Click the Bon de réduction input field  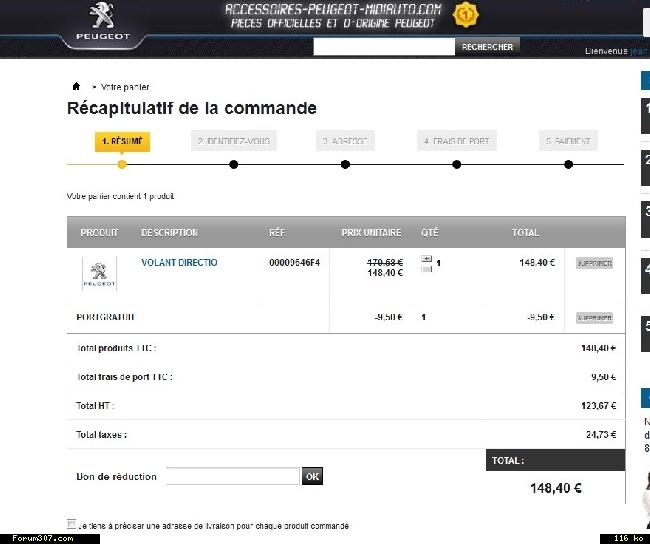[233, 476]
